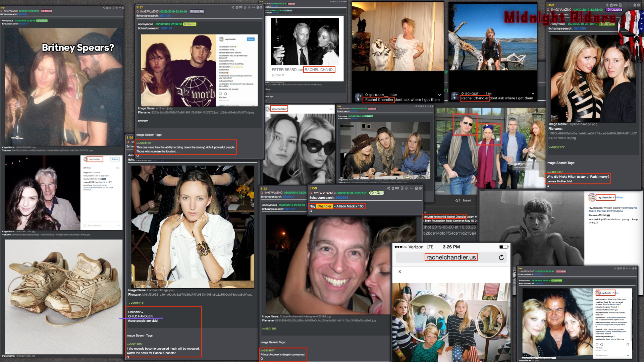Click the >>5801100 reply reference
The height and width of the screenshot is (362, 644).
(x=134, y=344)
